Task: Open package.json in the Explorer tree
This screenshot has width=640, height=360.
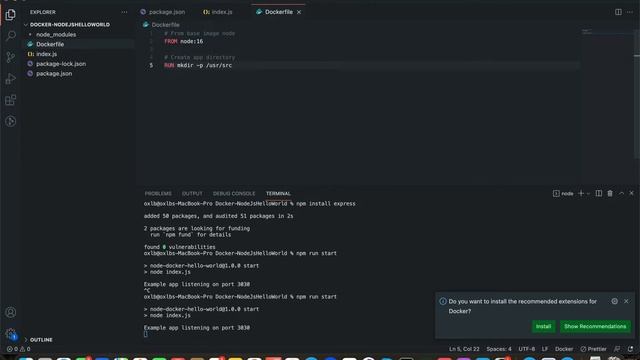Action: (54, 73)
